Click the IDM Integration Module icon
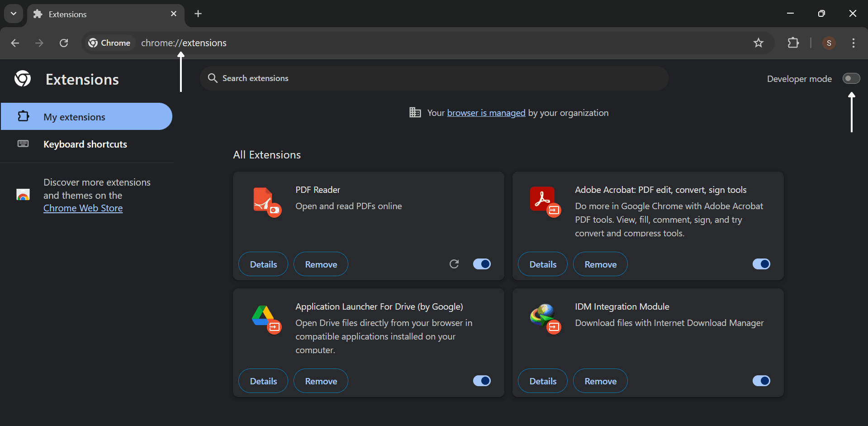The height and width of the screenshot is (426, 868). [545, 318]
